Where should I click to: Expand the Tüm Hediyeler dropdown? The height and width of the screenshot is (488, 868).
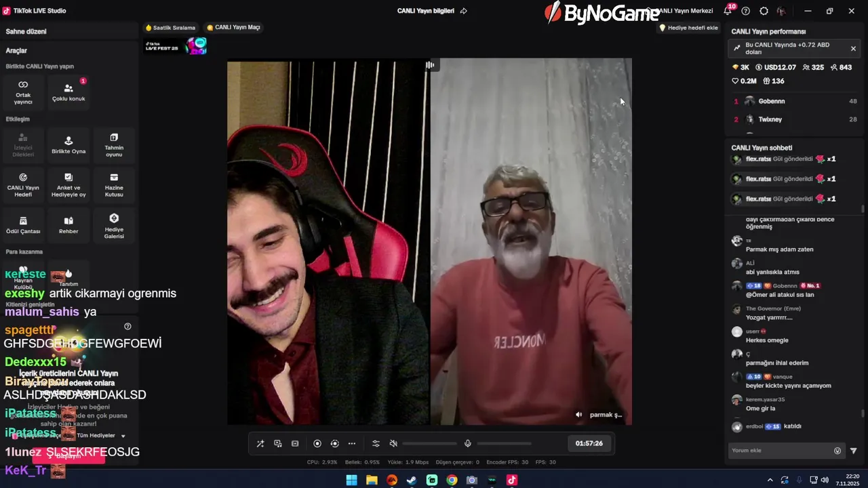101,436
